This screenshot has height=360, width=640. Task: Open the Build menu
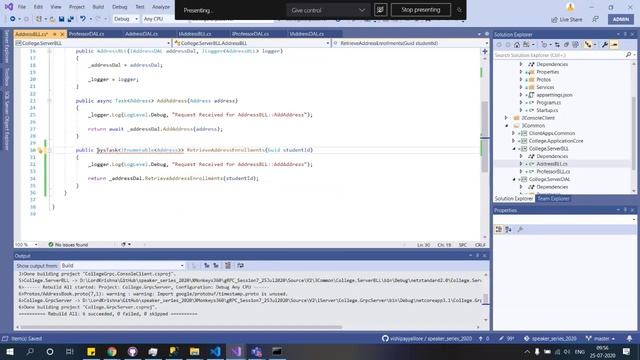click(98, 7)
